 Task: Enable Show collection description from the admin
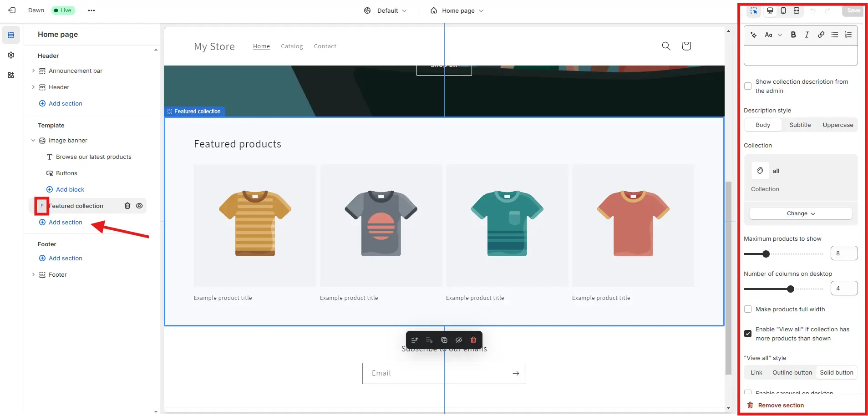pyautogui.click(x=748, y=86)
